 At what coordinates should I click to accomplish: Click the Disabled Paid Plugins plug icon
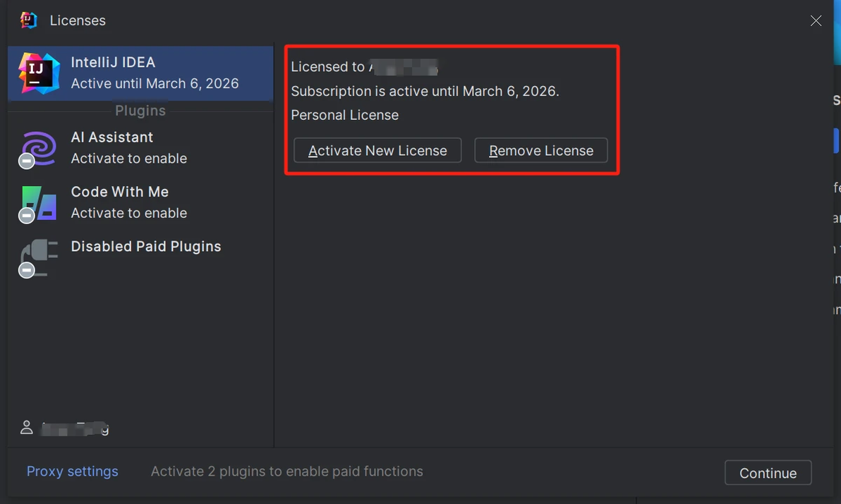click(39, 257)
